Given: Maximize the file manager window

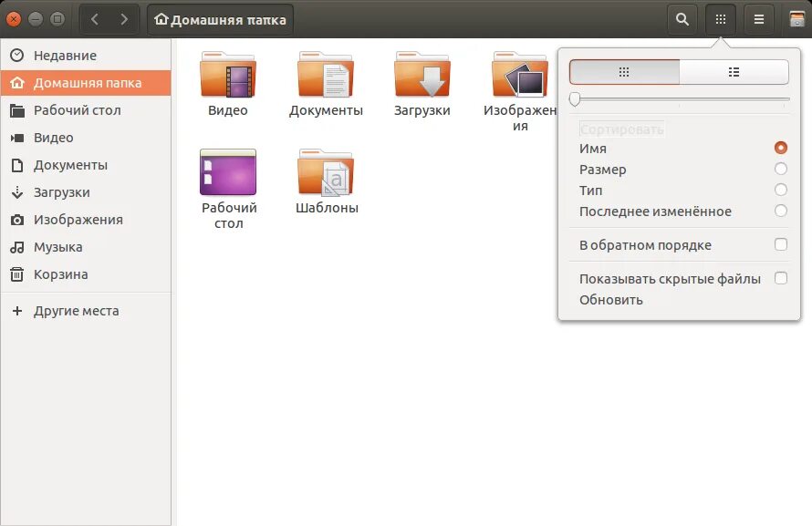Looking at the screenshot, I should tap(57, 19).
